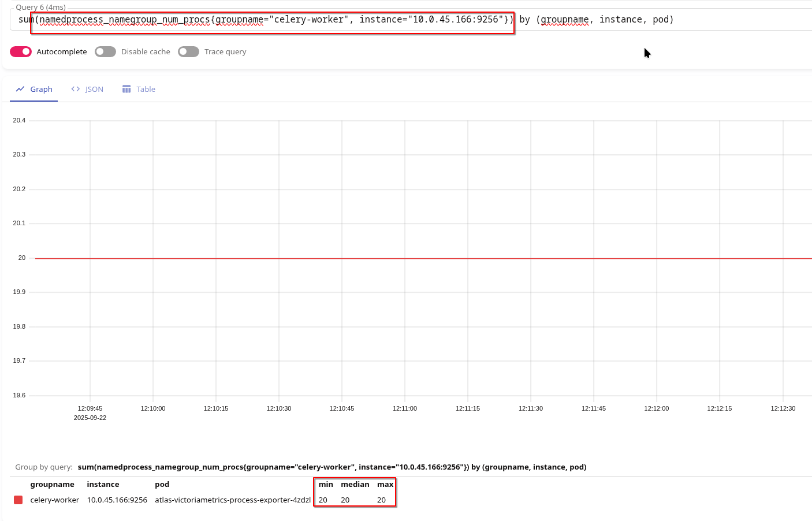Screen dimensions: 812x521
Task: Click the Query 6 expression input field
Action: tap(411, 20)
